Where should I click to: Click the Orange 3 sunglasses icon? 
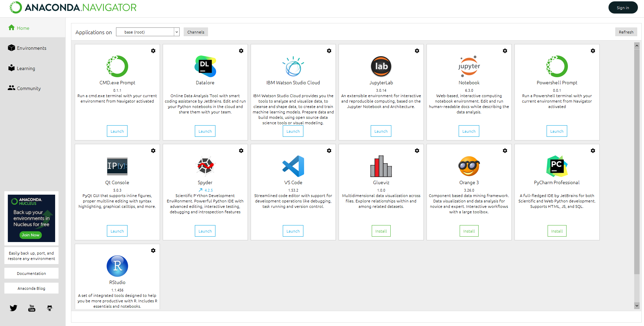click(469, 166)
